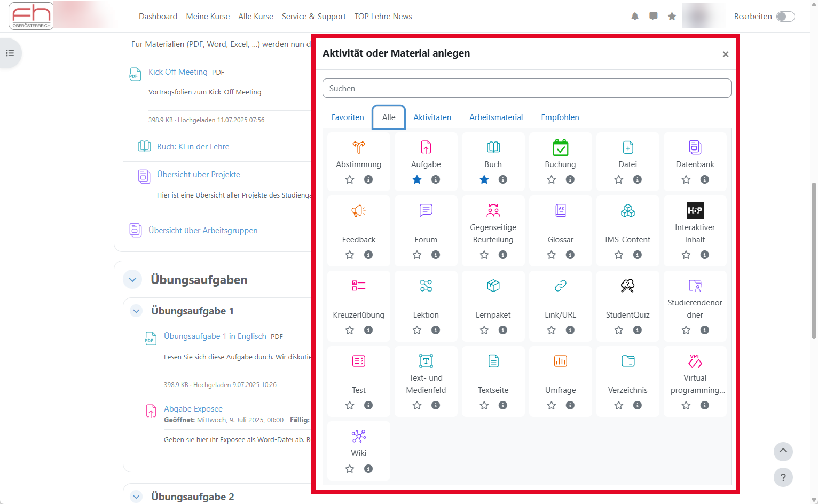Viewport: 818px width, 504px height.
Task: Add a Test activity
Action: [359, 361]
